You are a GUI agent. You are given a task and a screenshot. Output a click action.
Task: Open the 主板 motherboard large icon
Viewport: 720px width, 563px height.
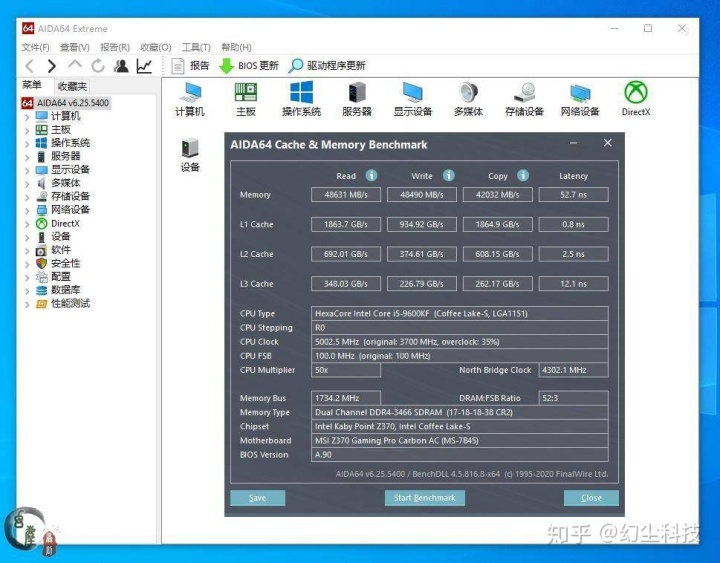point(246,99)
